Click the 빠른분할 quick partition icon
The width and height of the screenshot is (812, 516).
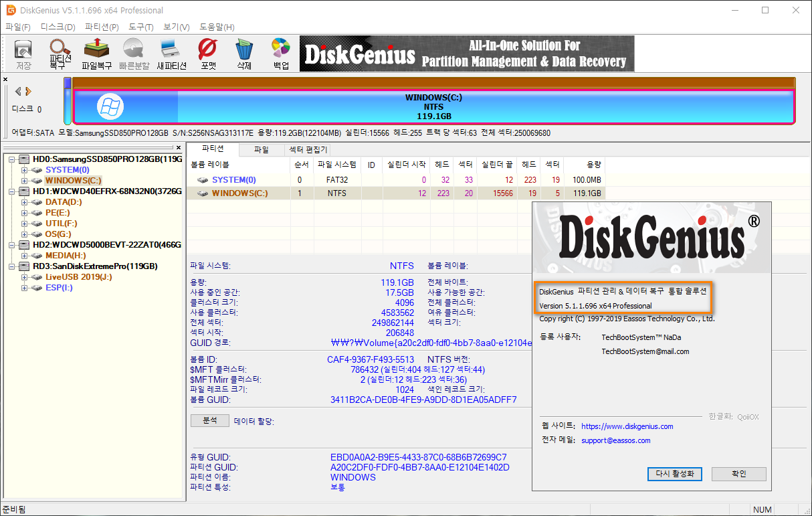pyautogui.click(x=134, y=54)
